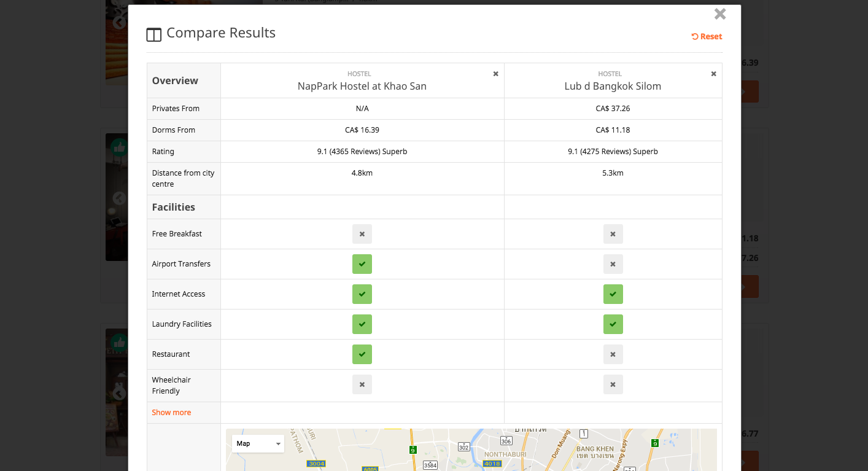Click NapPark's Airport Transfers check icon
The height and width of the screenshot is (471, 868).
(362, 264)
